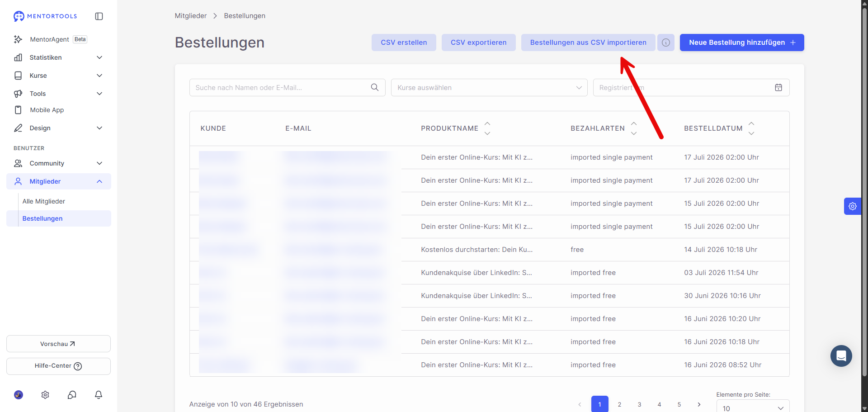Image resolution: width=868 pixels, height=412 pixels.
Task: Click the Design pencil icon
Action: 18,128
